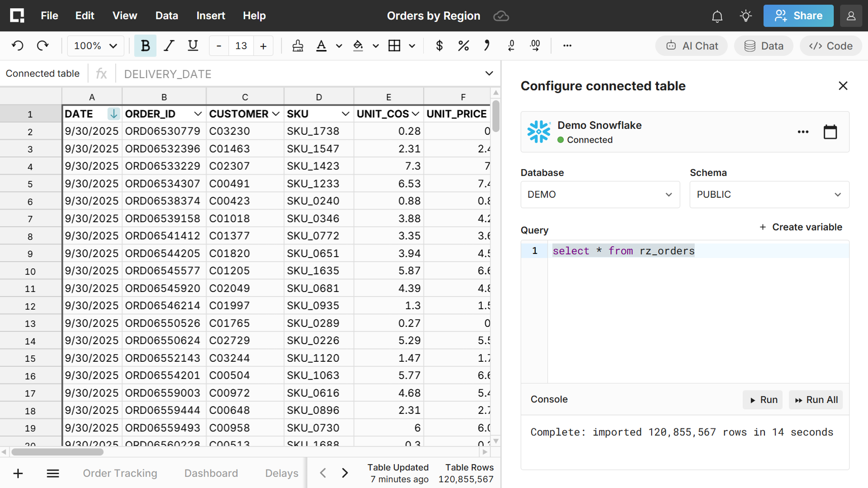Click the Share button

click(798, 16)
